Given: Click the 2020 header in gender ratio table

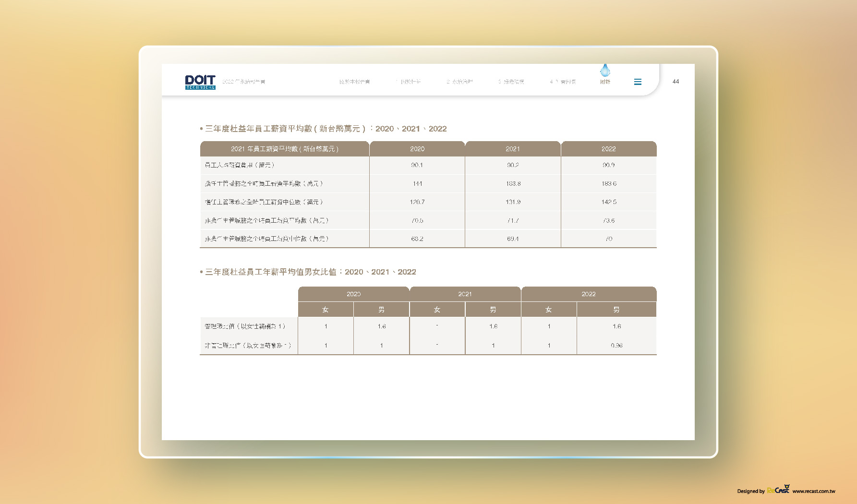Looking at the screenshot, I should pyautogui.click(x=354, y=294).
